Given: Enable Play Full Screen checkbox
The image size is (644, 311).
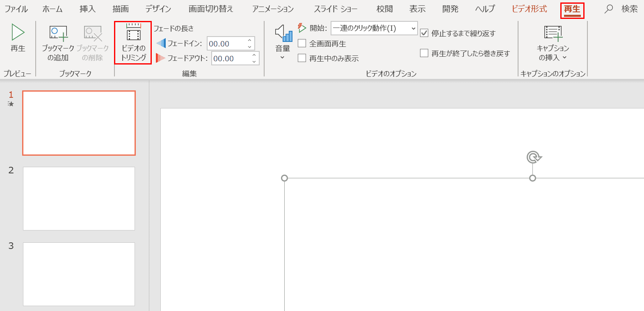Looking at the screenshot, I should coord(302,43).
